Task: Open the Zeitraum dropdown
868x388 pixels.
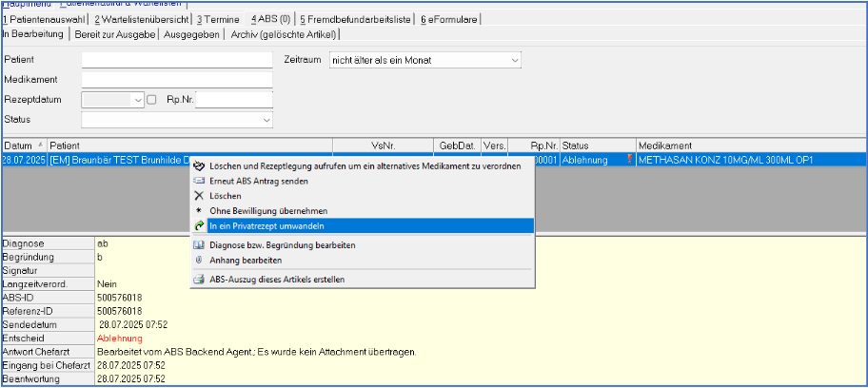Action: tap(515, 60)
